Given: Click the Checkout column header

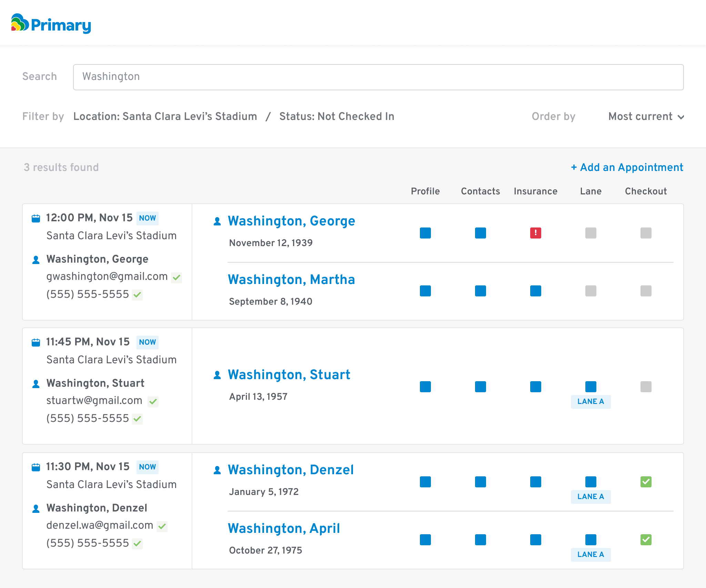Looking at the screenshot, I should [x=646, y=191].
